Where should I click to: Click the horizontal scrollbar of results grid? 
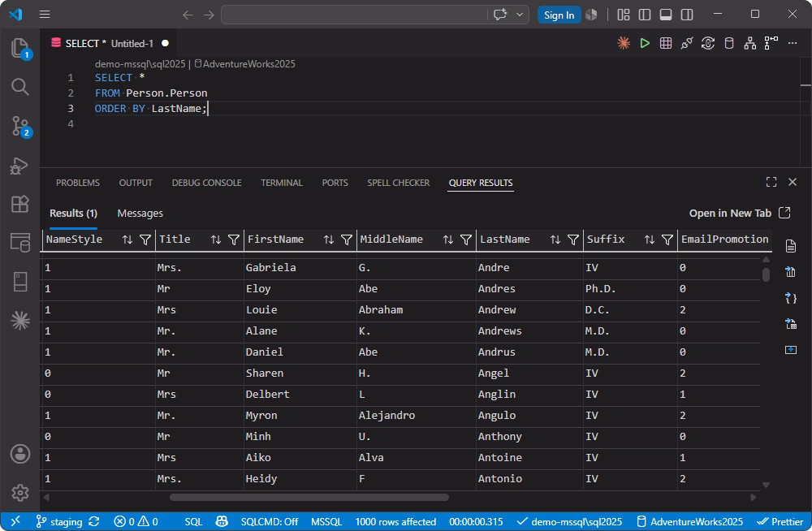[x=309, y=498]
